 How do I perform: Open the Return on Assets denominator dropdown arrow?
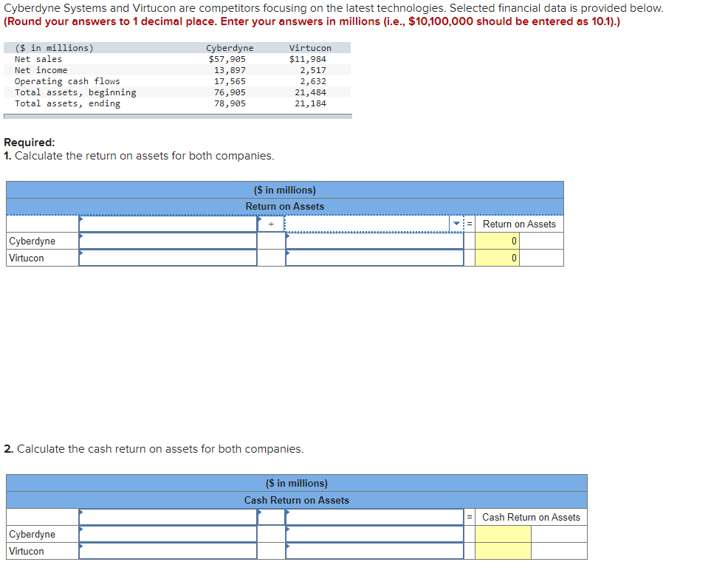[456, 224]
